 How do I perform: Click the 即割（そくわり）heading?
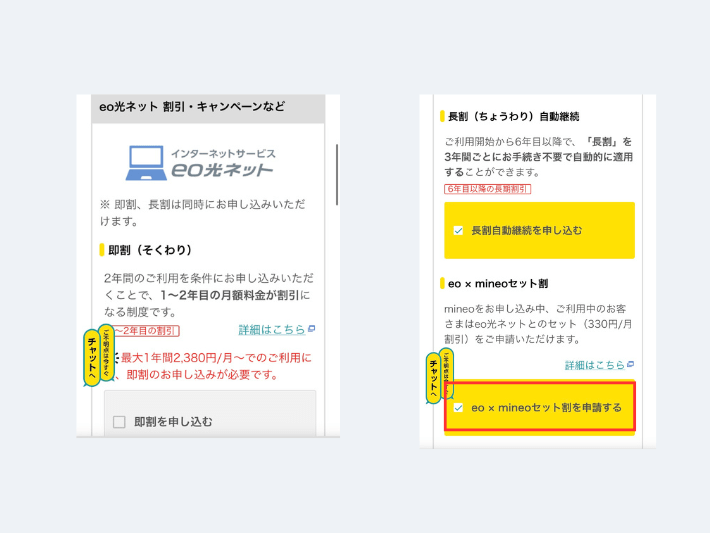point(149,250)
